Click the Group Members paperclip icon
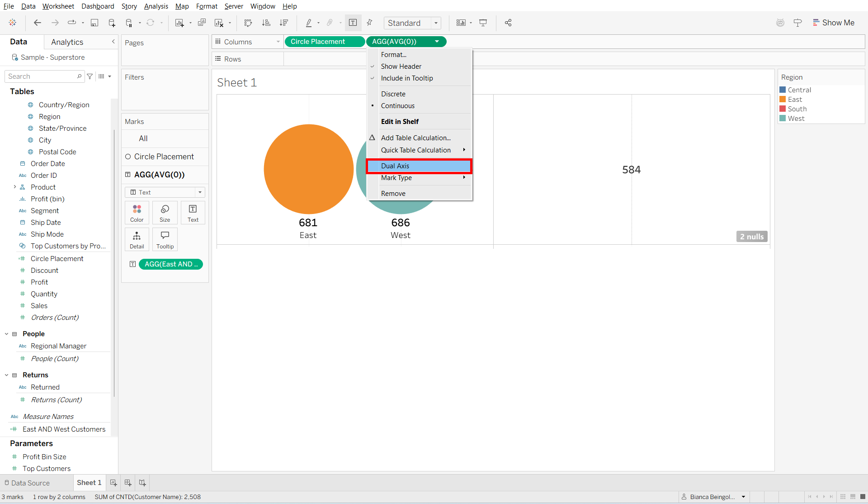This screenshot has height=504, width=868. (x=330, y=23)
